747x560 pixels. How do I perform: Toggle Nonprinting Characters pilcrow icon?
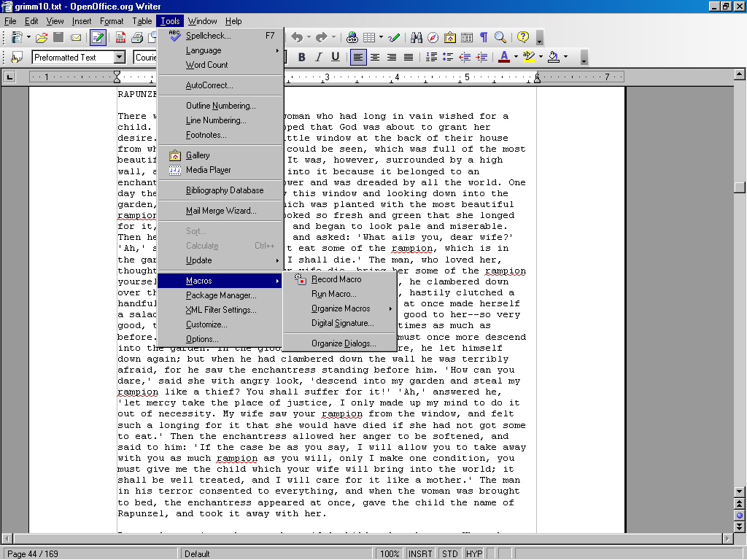484,37
